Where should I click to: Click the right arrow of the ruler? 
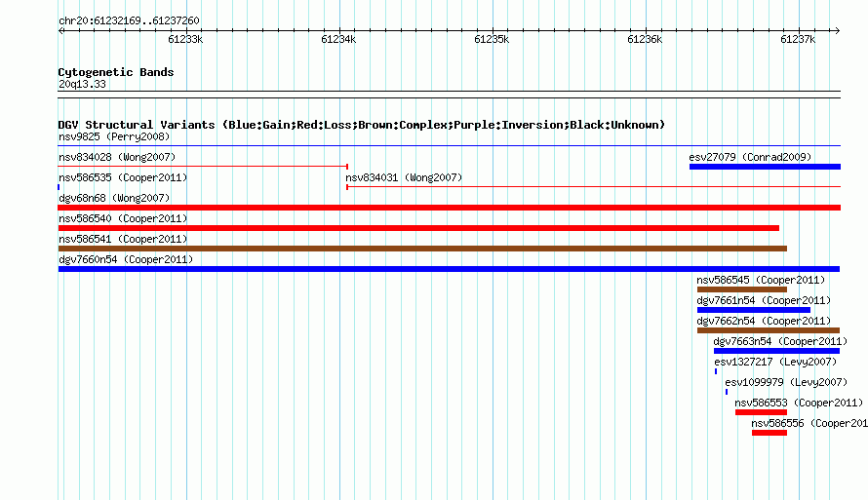pos(838,30)
